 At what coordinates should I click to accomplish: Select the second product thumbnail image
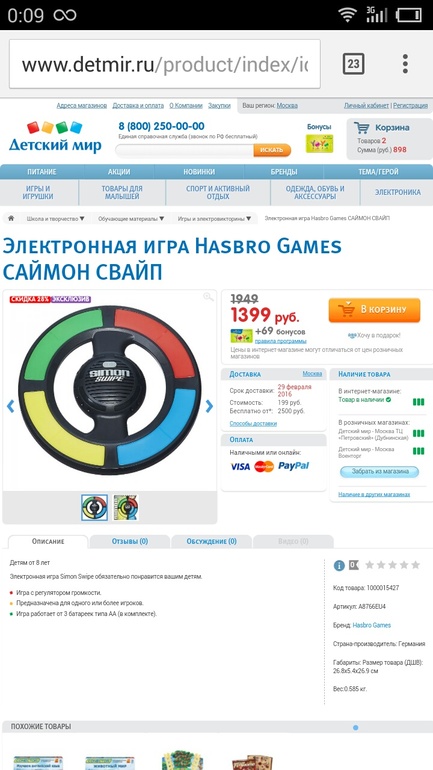pos(126,508)
